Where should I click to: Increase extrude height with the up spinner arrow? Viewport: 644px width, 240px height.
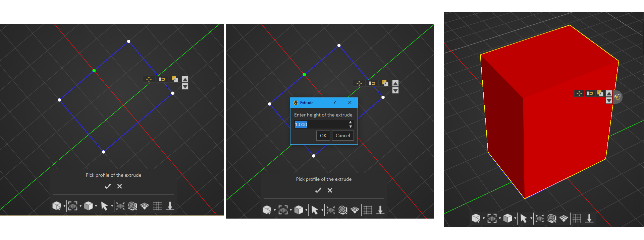[351, 123]
